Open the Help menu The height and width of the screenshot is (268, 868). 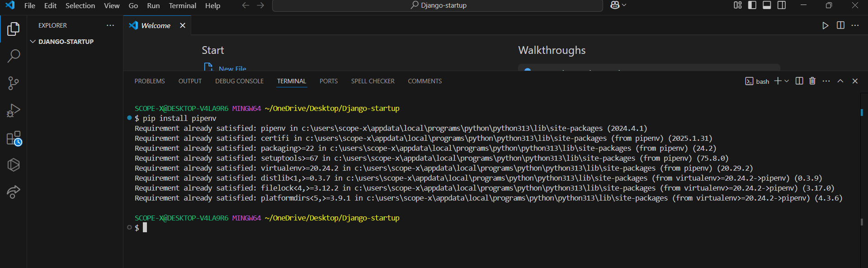[x=212, y=5]
